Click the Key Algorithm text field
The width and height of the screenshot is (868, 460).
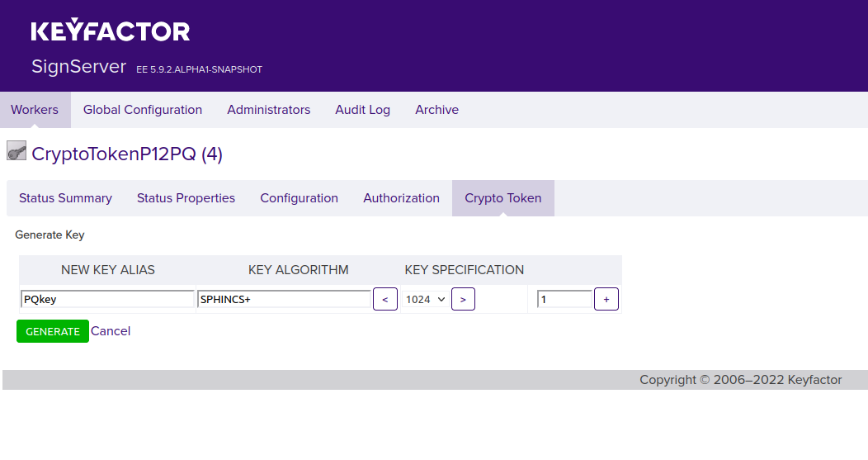[284, 299]
